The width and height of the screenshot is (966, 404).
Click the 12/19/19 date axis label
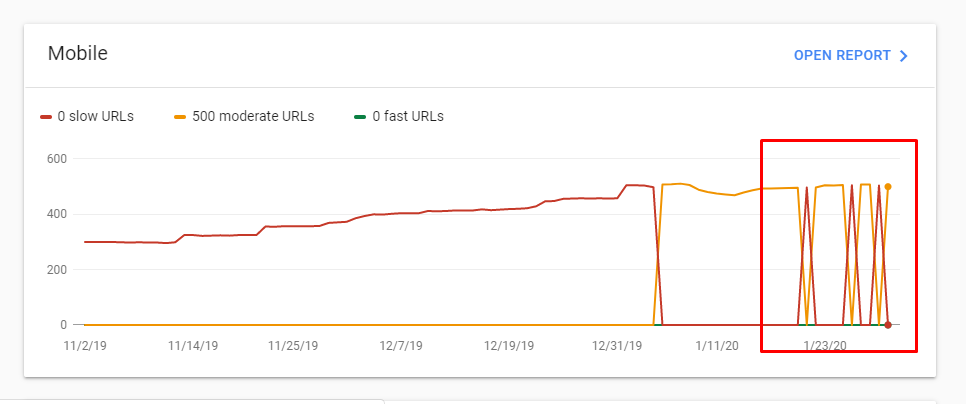click(x=508, y=345)
